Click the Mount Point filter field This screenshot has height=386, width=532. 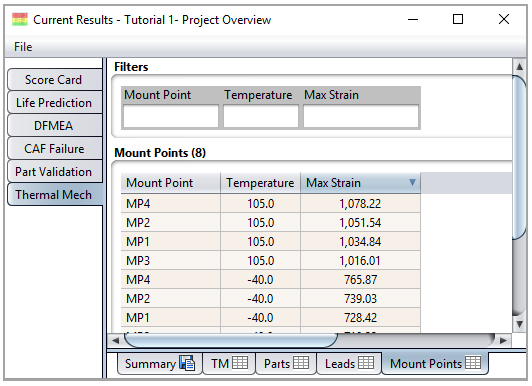coord(171,116)
